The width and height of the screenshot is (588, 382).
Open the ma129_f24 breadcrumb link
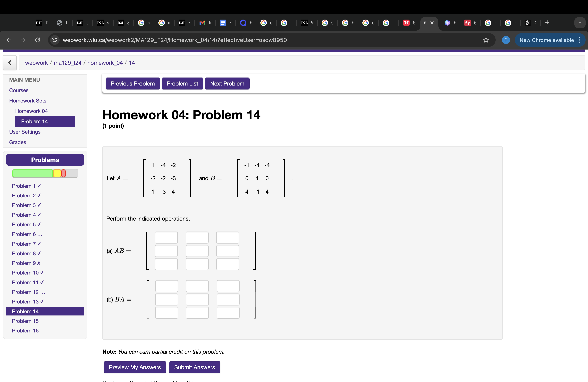pos(67,63)
